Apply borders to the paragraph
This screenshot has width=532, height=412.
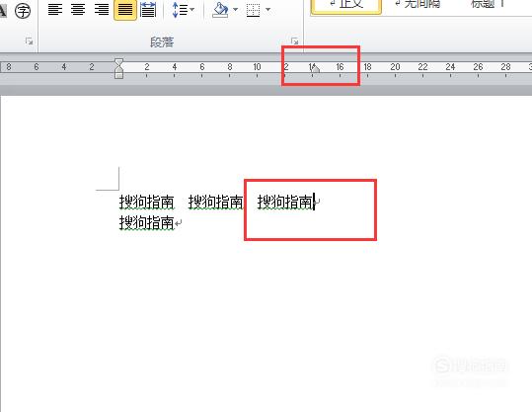tap(253, 10)
